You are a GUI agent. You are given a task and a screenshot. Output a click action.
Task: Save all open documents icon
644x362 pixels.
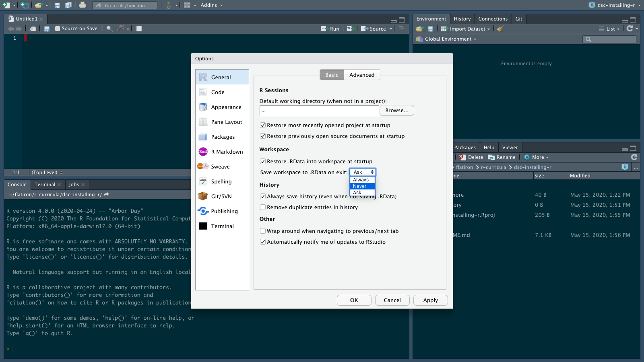[x=68, y=5]
